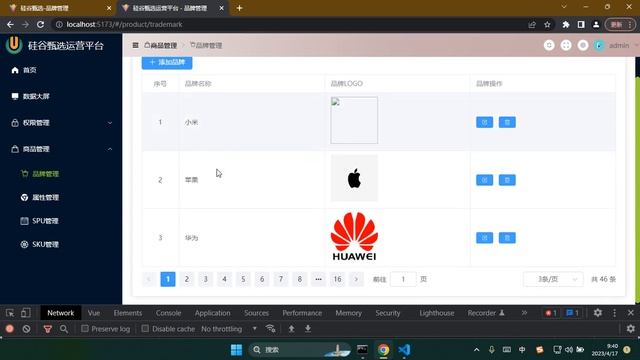Click the 添加品牌 button
The width and height of the screenshot is (640, 360).
[x=167, y=62]
